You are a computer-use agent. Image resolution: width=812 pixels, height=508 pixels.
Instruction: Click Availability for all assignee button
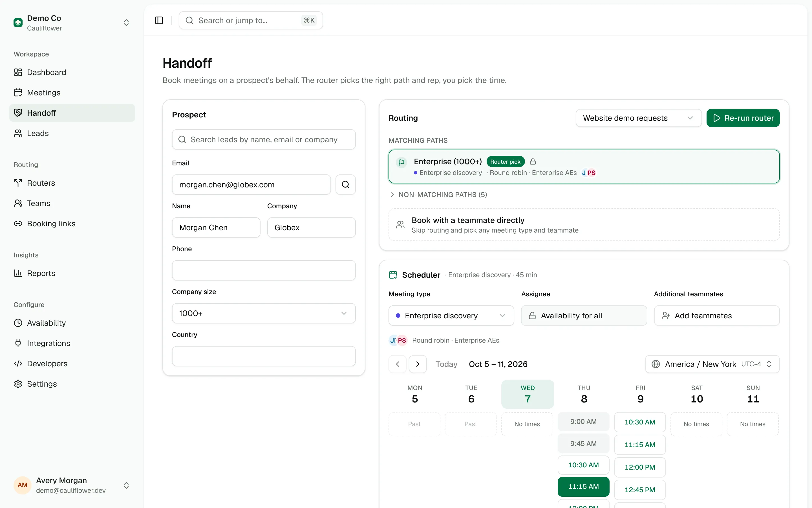pos(584,316)
